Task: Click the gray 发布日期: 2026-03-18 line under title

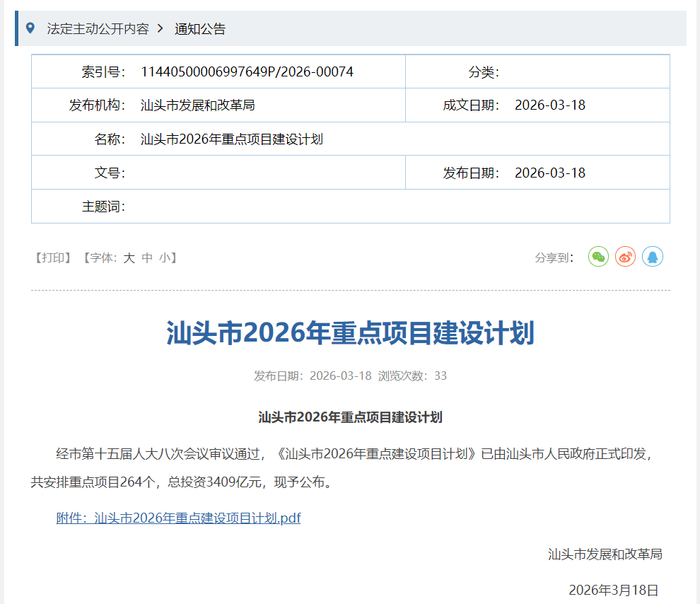Action: click(312, 376)
